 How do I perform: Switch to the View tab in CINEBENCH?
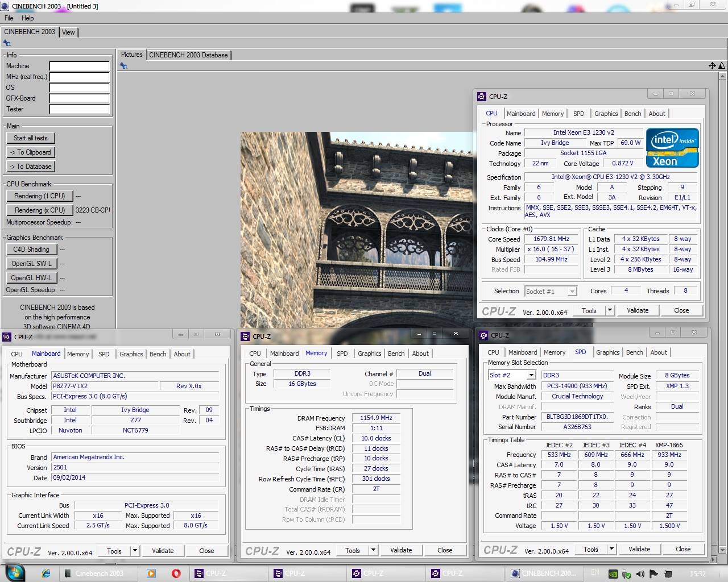pos(68,32)
